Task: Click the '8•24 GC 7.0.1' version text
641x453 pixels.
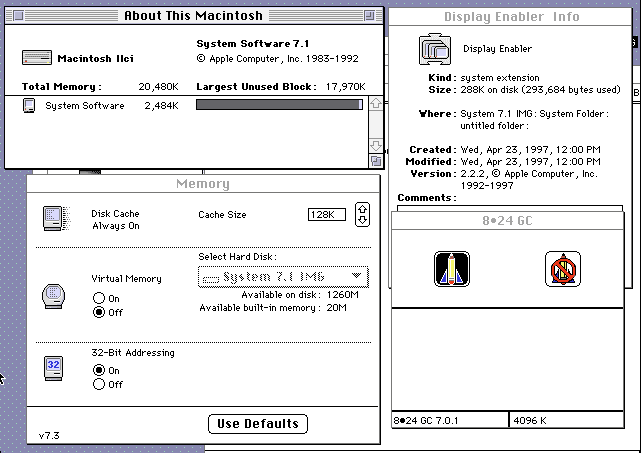Action: point(426,420)
